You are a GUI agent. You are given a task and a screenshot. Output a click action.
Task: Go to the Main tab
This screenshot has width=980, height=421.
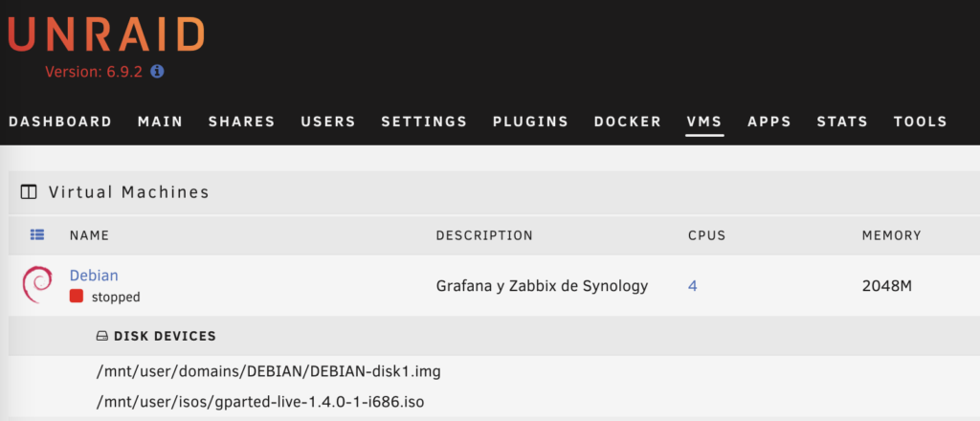[x=160, y=122]
